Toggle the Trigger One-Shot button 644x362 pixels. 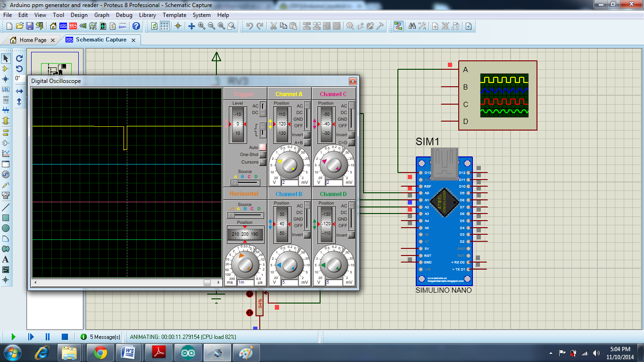(263, 155)
